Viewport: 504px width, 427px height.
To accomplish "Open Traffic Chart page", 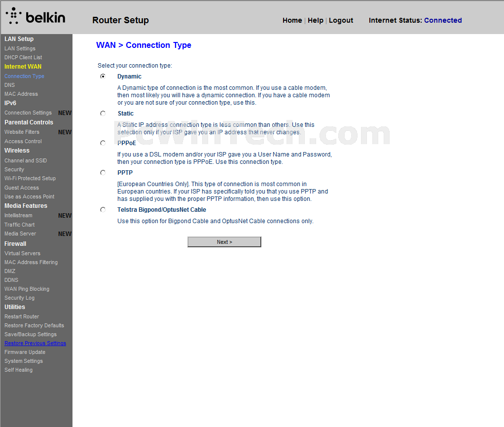I will [x=20, y=225].
